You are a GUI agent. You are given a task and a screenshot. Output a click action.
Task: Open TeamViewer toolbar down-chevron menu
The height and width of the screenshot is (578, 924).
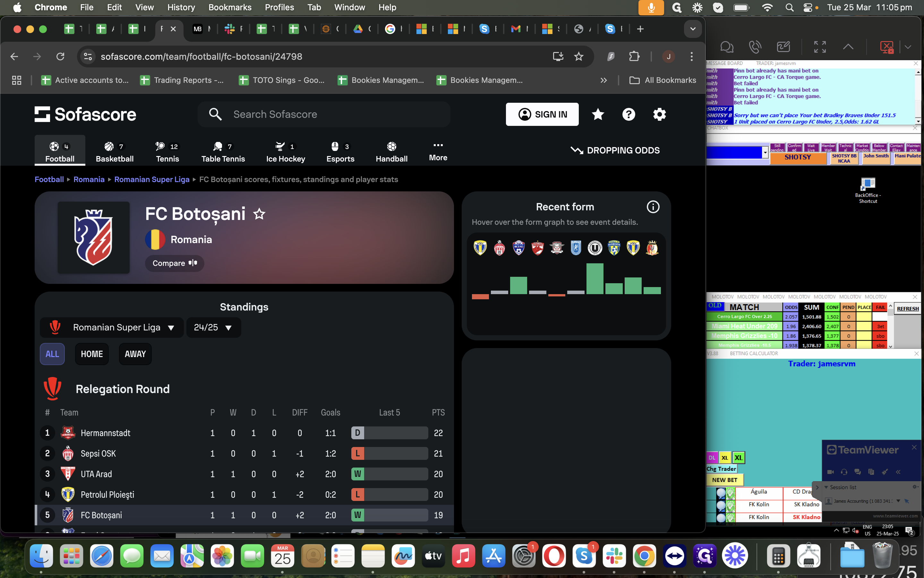908,47
